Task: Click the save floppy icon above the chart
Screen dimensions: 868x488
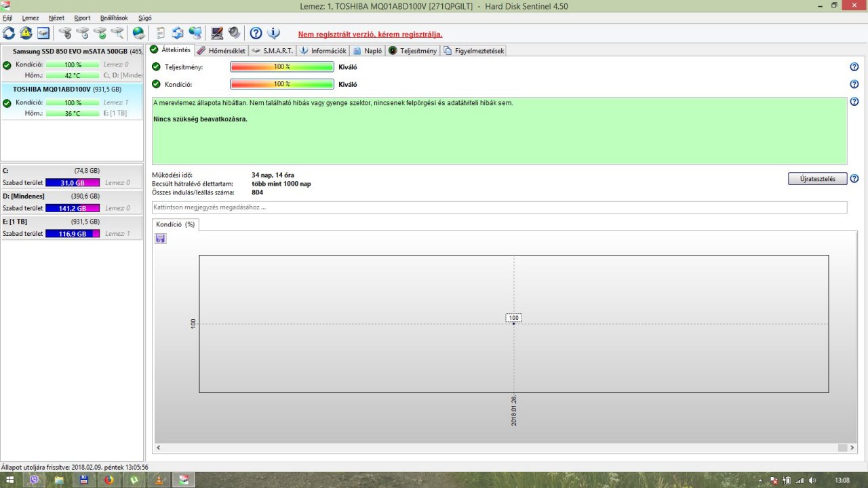Action: pos(161,239)
